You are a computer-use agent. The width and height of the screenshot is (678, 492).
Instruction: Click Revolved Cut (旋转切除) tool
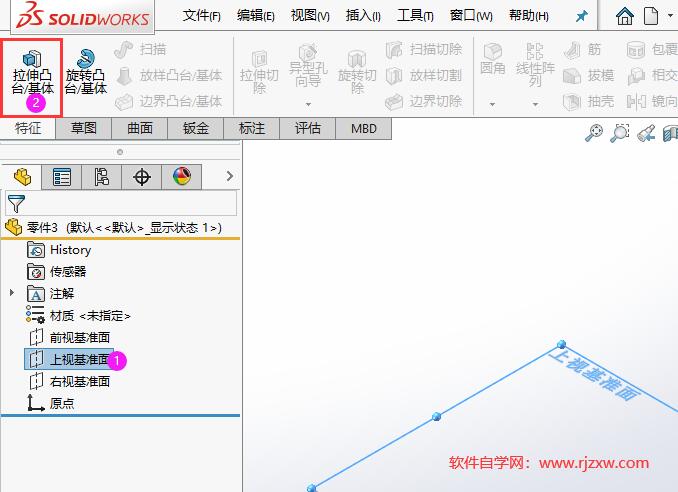point(357,73)
